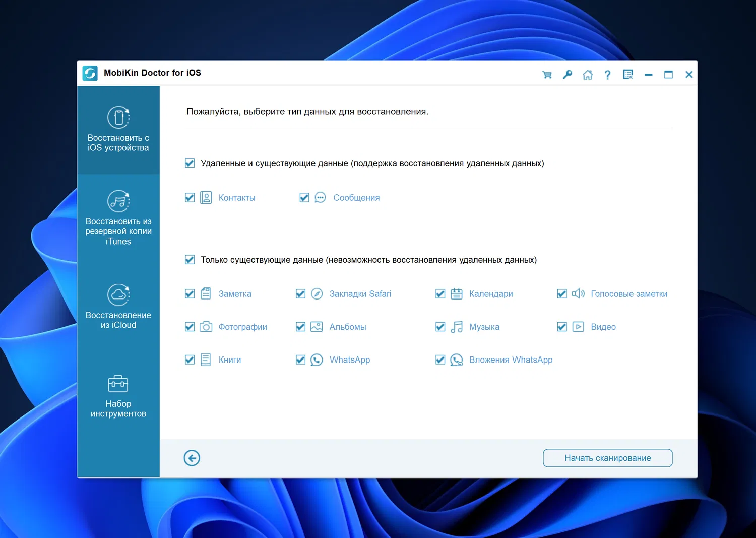This screenshot has width=756, height=538.
Task: Click the Заметка notes icon
Action: (206, 293)
